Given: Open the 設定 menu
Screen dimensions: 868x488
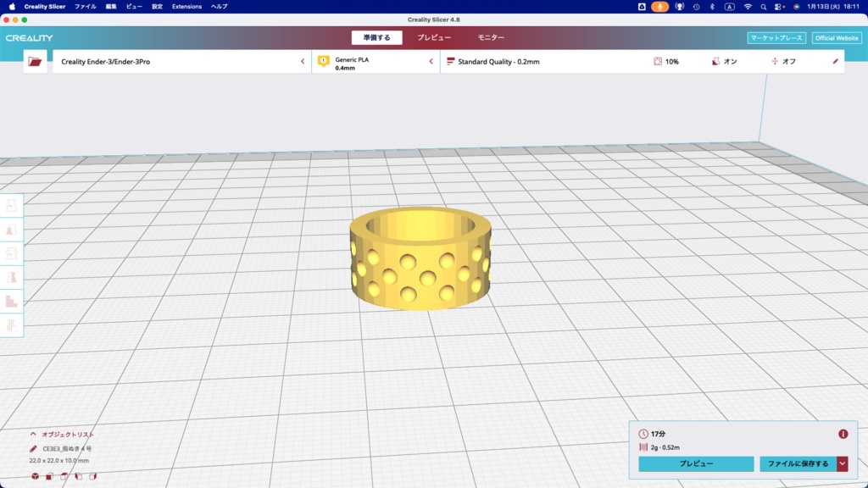Looking at the screenshot, I should coord(157,7).
